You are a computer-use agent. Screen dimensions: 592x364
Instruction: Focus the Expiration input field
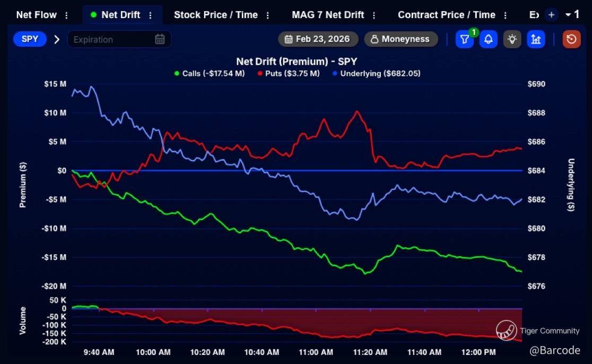[119, 39]
